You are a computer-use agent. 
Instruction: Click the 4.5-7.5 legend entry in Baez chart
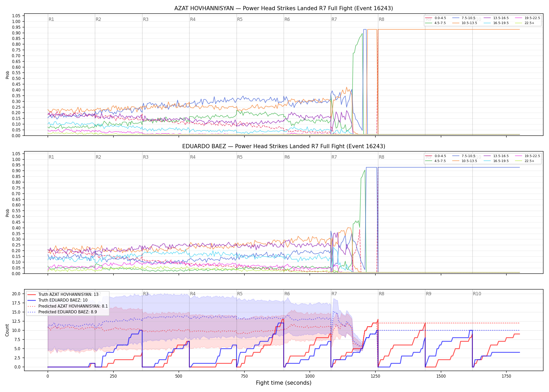(436, 161)
